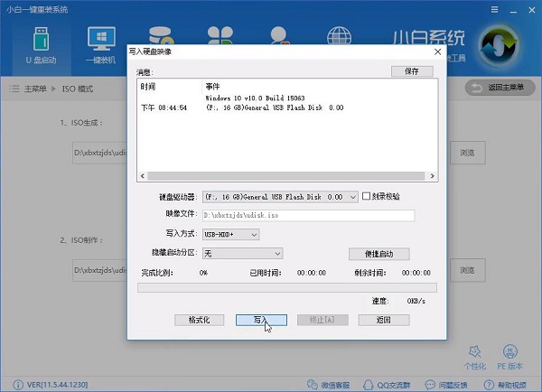The height and width of the screenshot is (392, 542).
Task: Click the 便捷启动 button
Action: [x=379, y=254]
